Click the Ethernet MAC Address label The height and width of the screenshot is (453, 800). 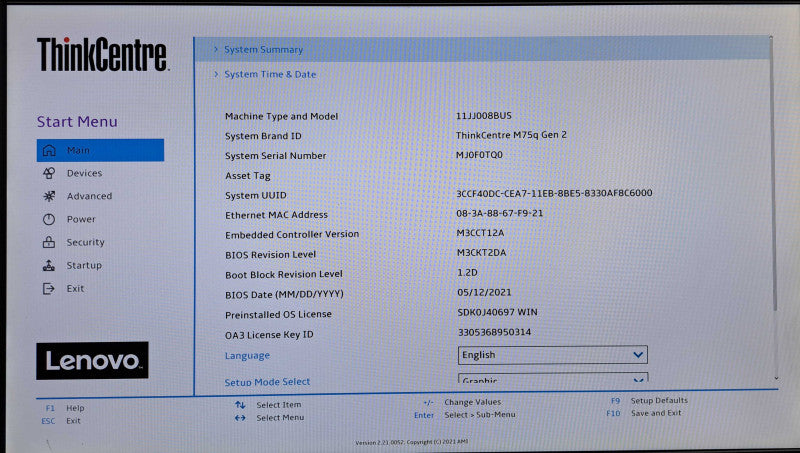click(x=277, y=215)
